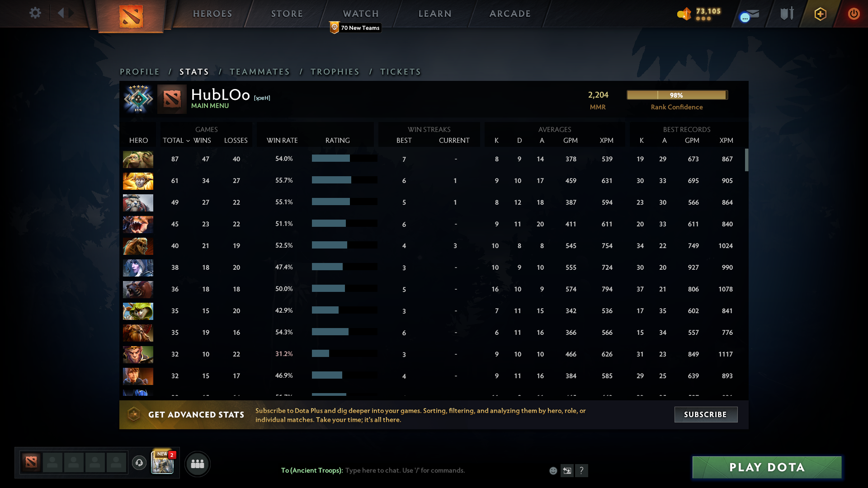Open Dota Plus via the plus hexagon
This screenshot has width=868, height=488.
(820, 14)
